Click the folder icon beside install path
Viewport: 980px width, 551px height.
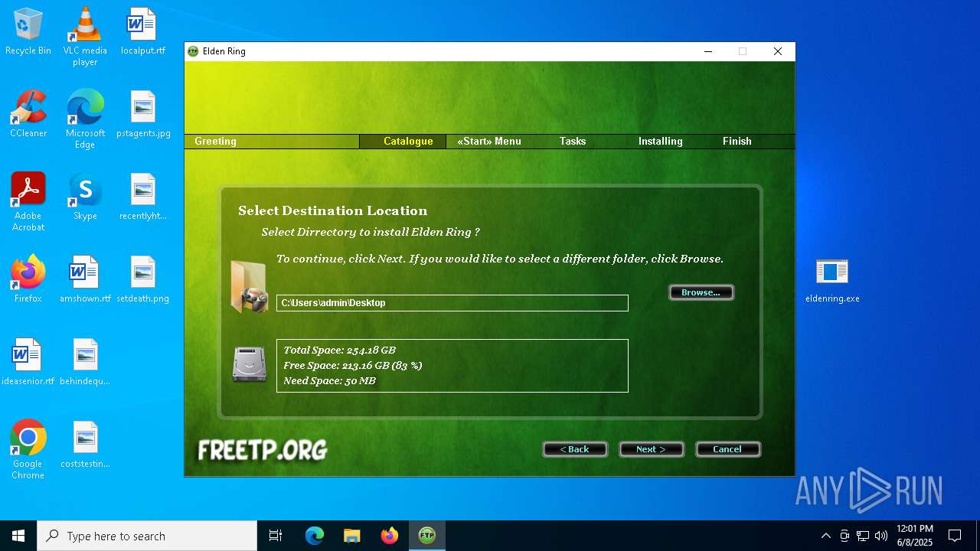[x=249, y=287]
